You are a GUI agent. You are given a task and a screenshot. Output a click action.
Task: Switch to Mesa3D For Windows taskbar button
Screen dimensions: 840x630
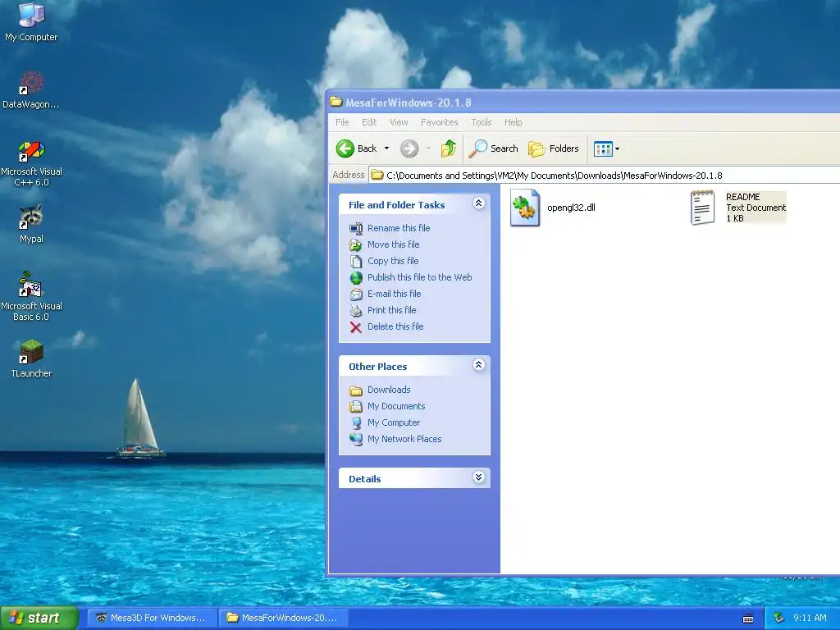click(x=152, y=618)
